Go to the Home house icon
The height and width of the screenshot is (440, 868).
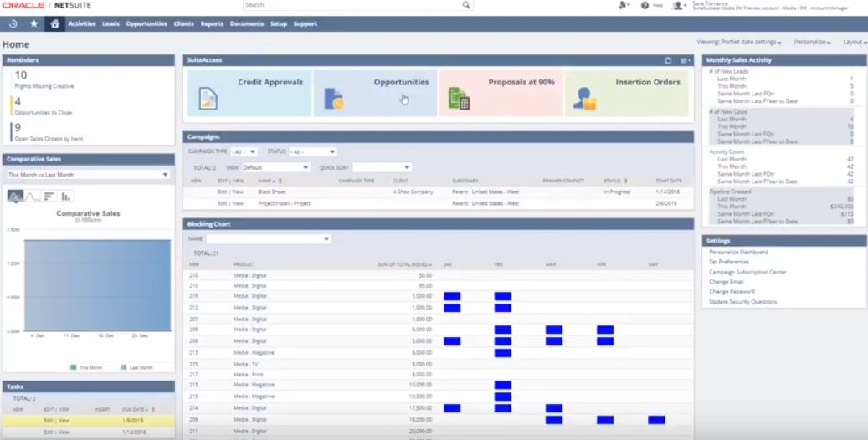coord(54,23)
